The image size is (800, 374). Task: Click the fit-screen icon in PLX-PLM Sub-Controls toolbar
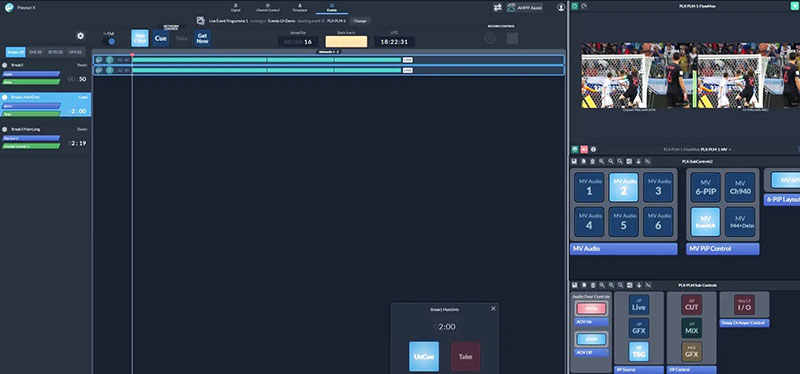(629, 285)
